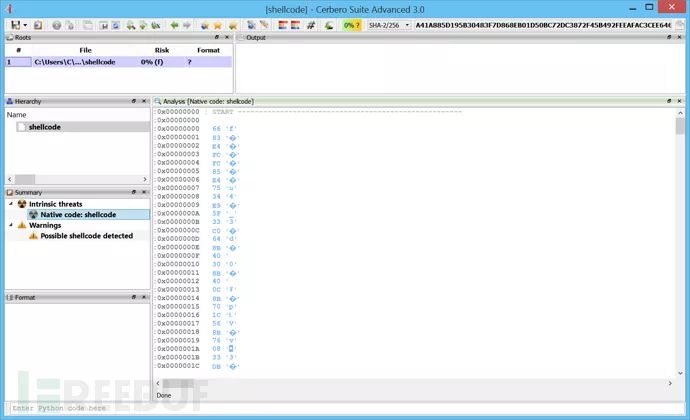Collapse the Warnings group

pyautogui.click(x=11, y=225)
